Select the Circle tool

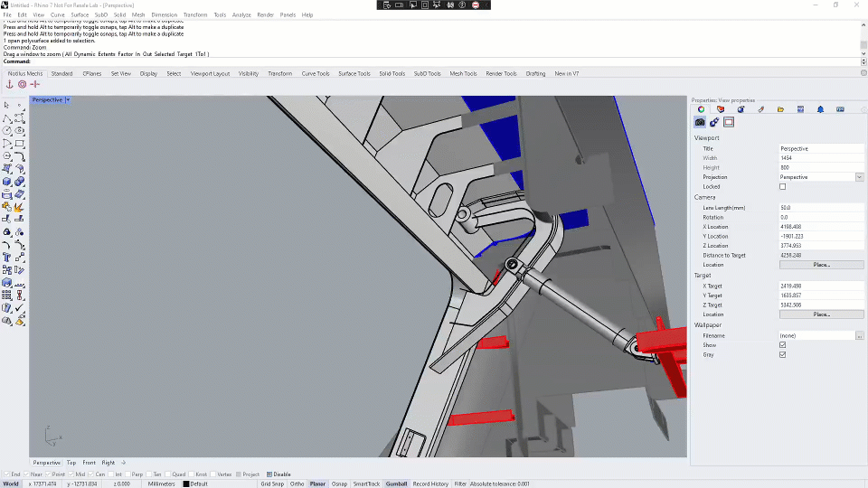(6, 131)
